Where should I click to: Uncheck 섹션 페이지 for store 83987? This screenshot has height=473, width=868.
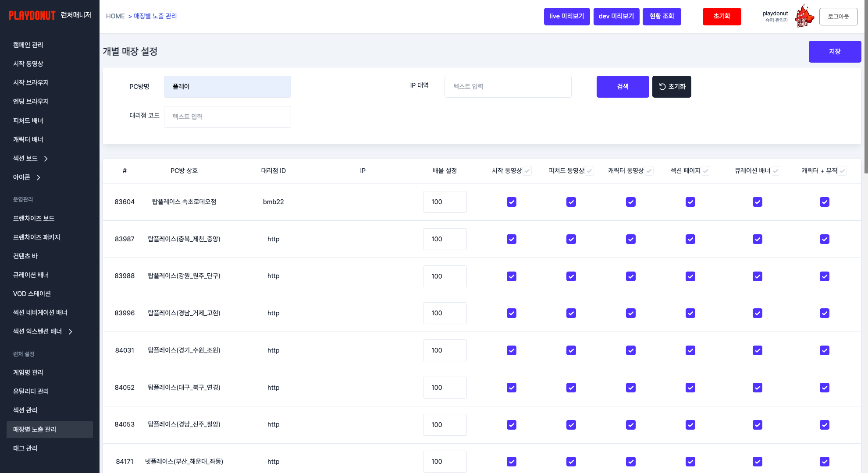point(690,239)
